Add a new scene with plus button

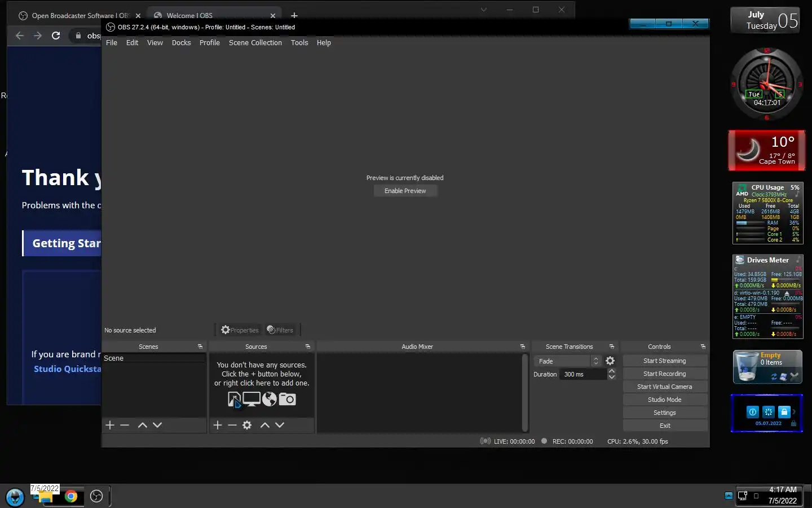click(x=110, y=425)
